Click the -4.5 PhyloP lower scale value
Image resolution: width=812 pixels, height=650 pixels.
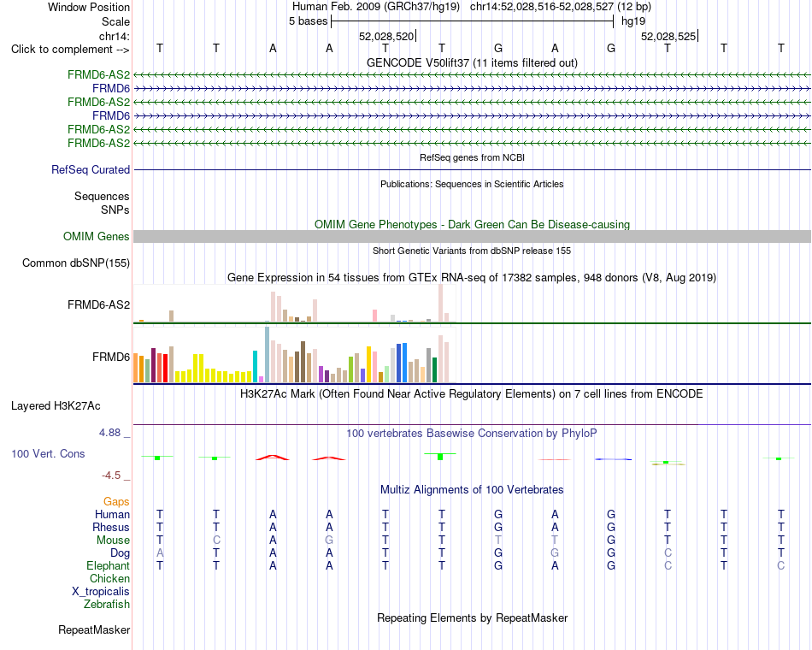click(111, 476)
